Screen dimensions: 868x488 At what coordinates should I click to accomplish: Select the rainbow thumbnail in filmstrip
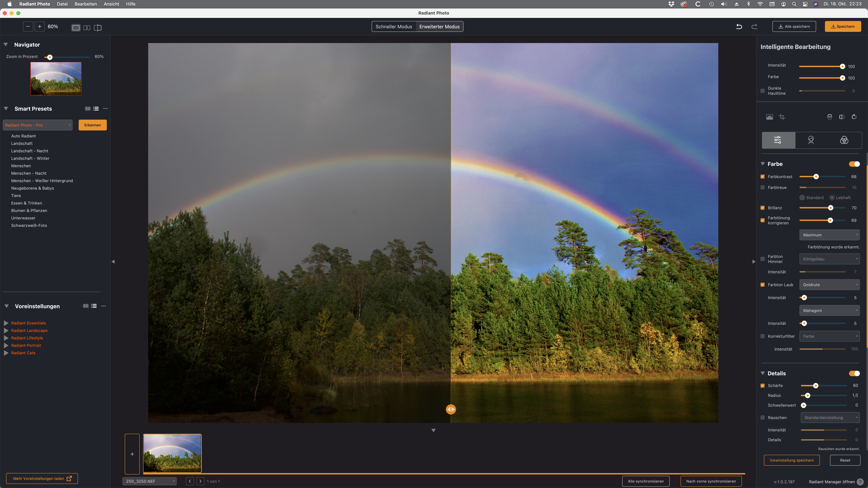(x=173, y=453)
